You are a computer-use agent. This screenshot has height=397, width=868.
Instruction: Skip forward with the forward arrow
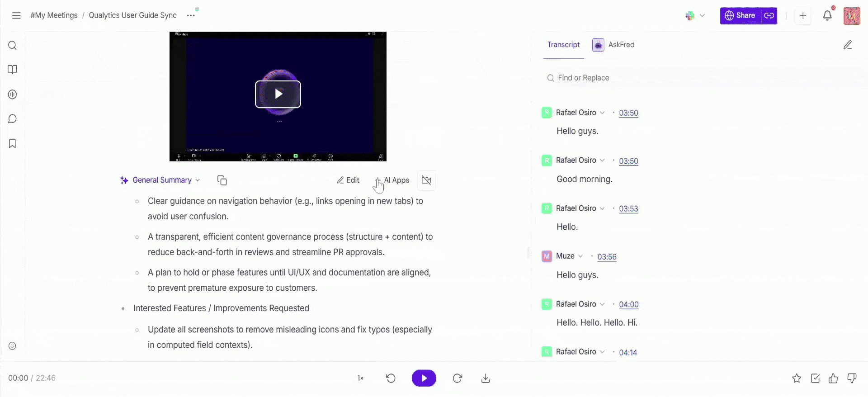point(458,378)
